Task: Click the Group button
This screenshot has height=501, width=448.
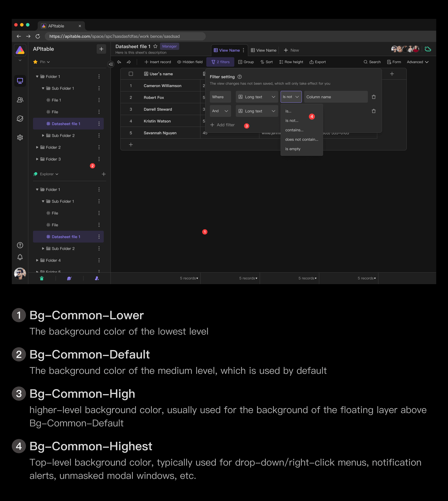Action: click(x=246, y=62)
